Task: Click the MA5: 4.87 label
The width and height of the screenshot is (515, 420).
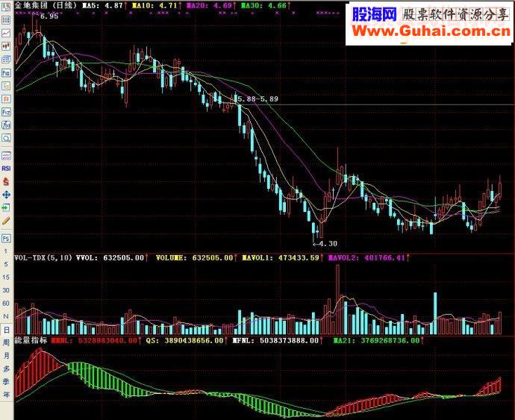Action: point(102,5)
